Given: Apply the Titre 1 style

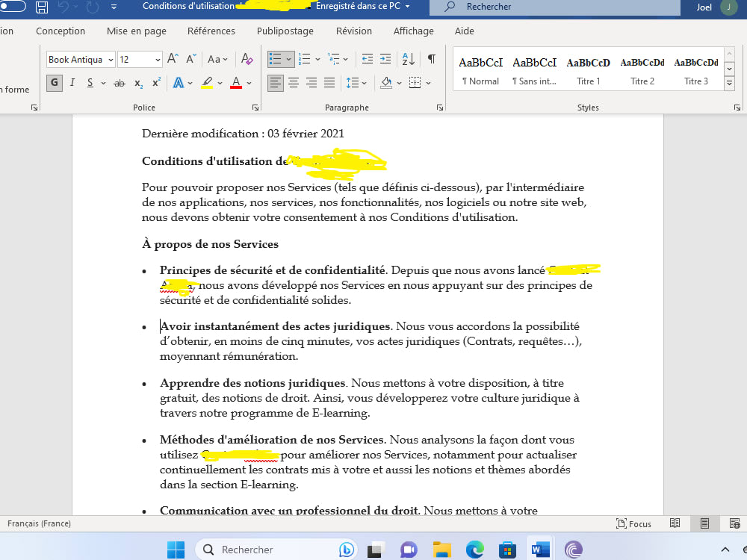Looking at the screenshot, I should point(589,70).
